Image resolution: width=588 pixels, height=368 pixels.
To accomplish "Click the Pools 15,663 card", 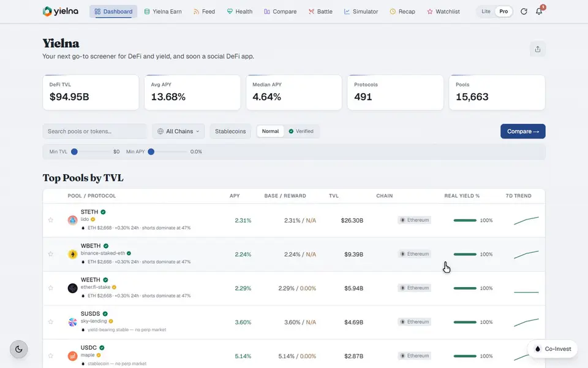I will (x=497, y=93).
